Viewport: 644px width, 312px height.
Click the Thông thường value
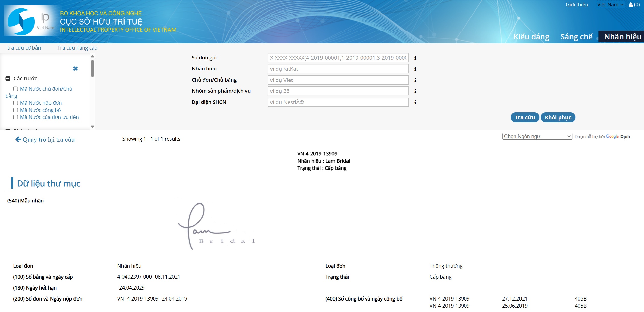(446, 266)
